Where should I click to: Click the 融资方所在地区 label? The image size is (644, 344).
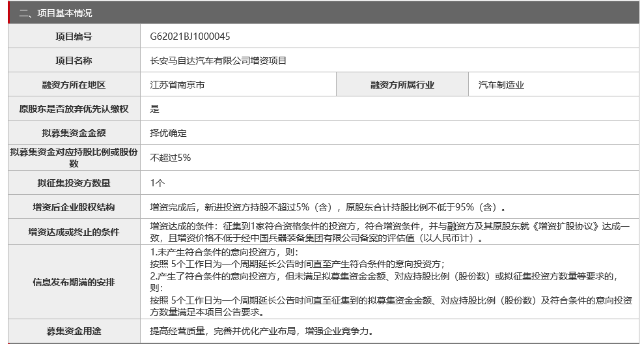pyautogui.click(x=74, y=85)
